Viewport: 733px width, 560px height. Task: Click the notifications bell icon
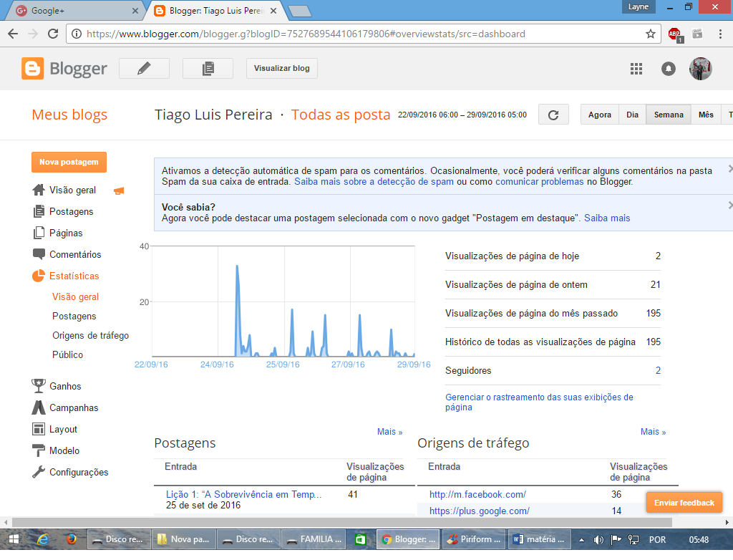click(x=668, y=69)
